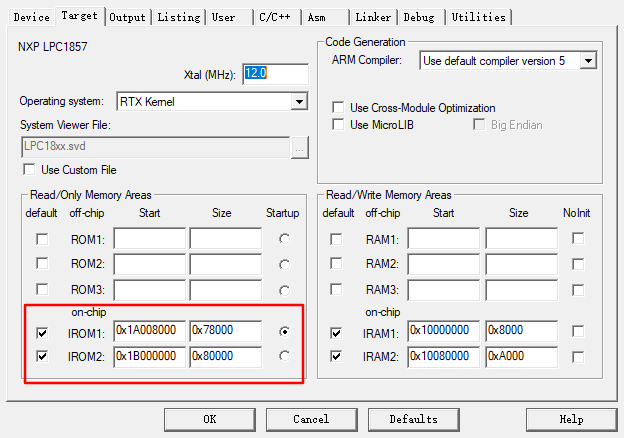Click the ROM2 Start field
Screen dimensions: 624x438
click(x=149, y=264)
